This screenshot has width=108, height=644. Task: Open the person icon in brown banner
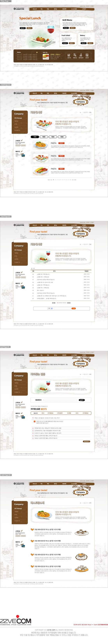(x=81, y=55)
